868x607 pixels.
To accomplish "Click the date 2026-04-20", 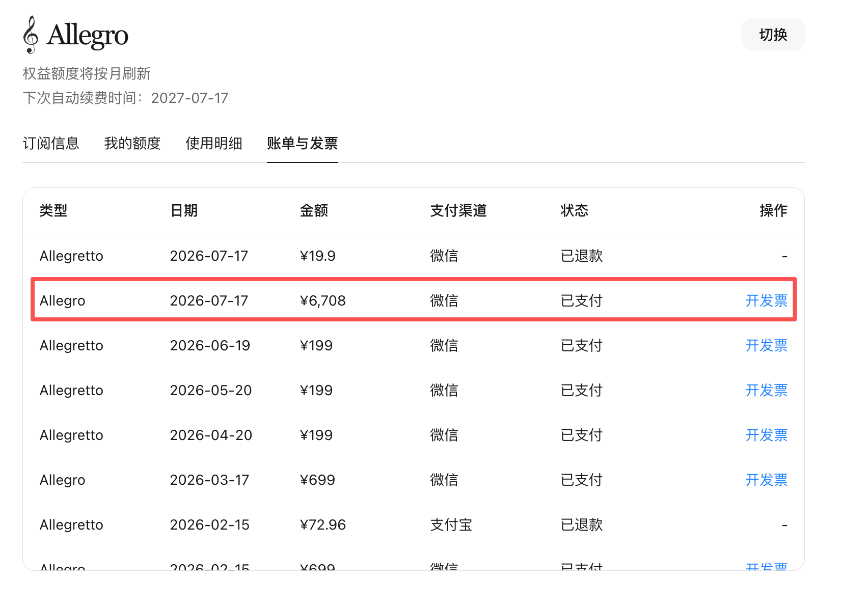I will [x=211, y=435].
